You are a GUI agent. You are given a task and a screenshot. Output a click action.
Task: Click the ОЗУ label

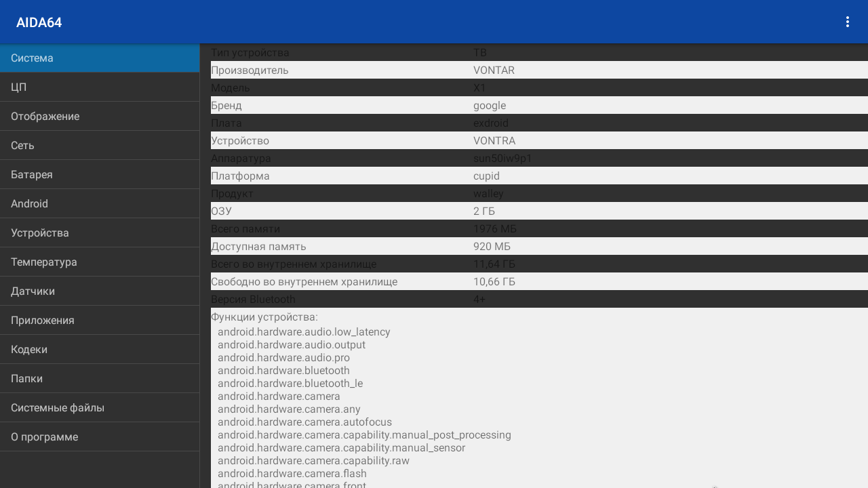(221, 211)
